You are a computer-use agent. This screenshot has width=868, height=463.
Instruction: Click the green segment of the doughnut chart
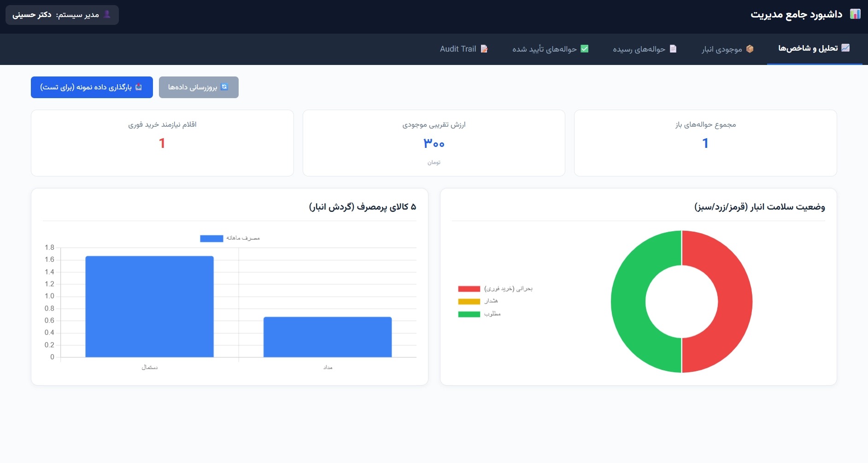pos(628,302)
